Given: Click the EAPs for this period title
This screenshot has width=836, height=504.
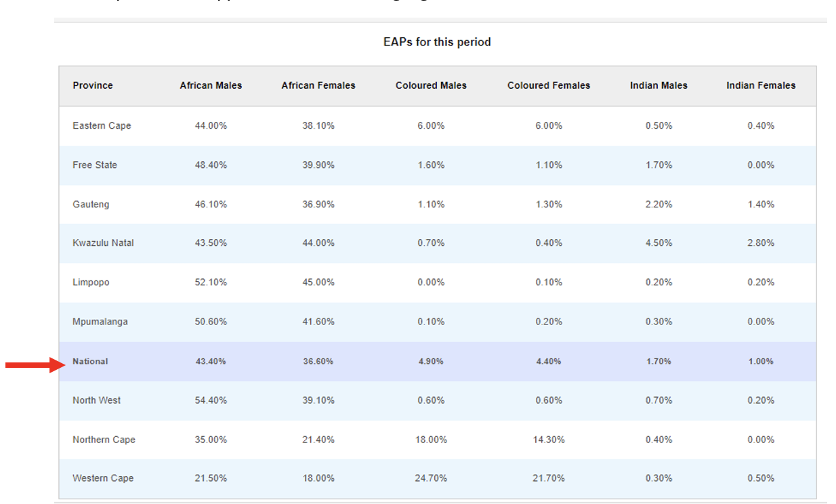Looking at the screenshot, I should tap(437, 42).
